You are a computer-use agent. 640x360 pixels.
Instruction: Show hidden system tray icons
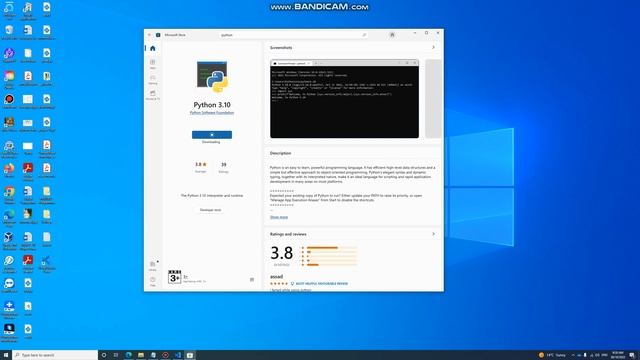(x=573, y=355)
